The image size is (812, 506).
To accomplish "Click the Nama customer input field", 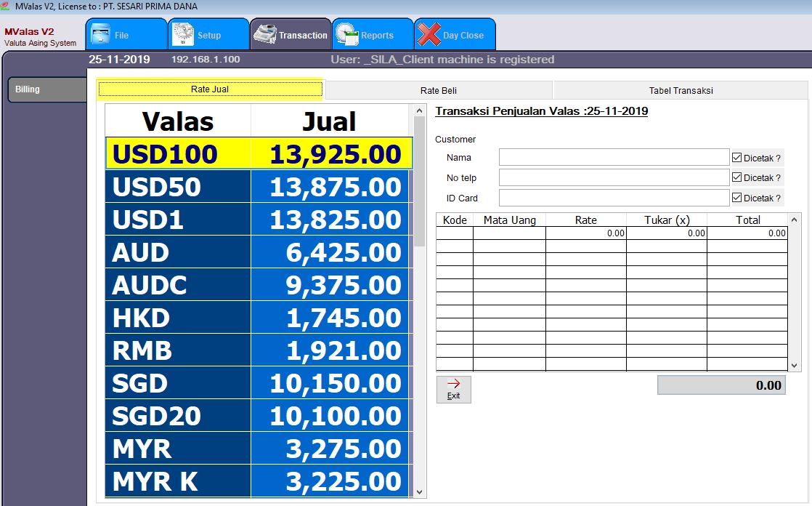I will [x=614, y=158].
